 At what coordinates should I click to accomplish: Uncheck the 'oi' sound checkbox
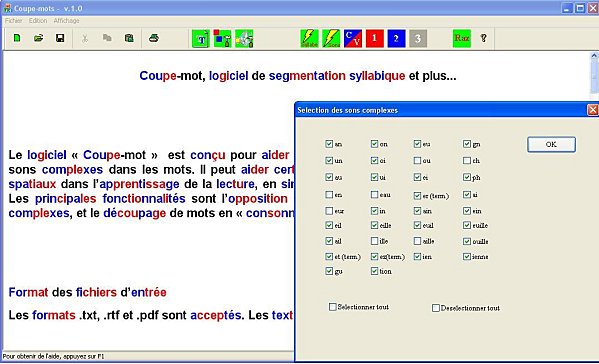374,161
